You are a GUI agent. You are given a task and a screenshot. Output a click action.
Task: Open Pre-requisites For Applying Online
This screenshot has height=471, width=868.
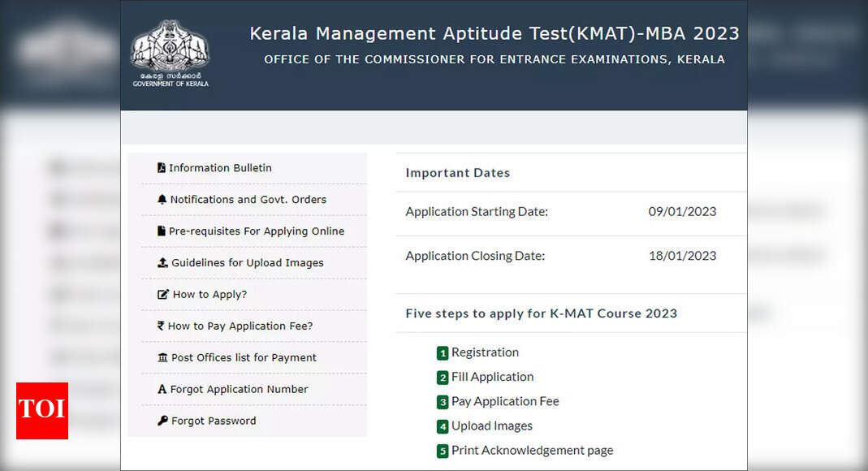pos(257,231)
